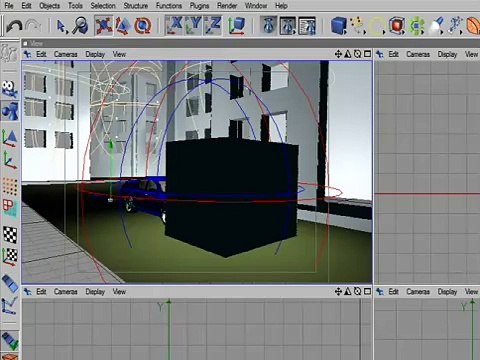The height and width of the screenshot is (360, 480).
Task: Select the Axis tool below the triangle icon
Action: click(10, 160)
